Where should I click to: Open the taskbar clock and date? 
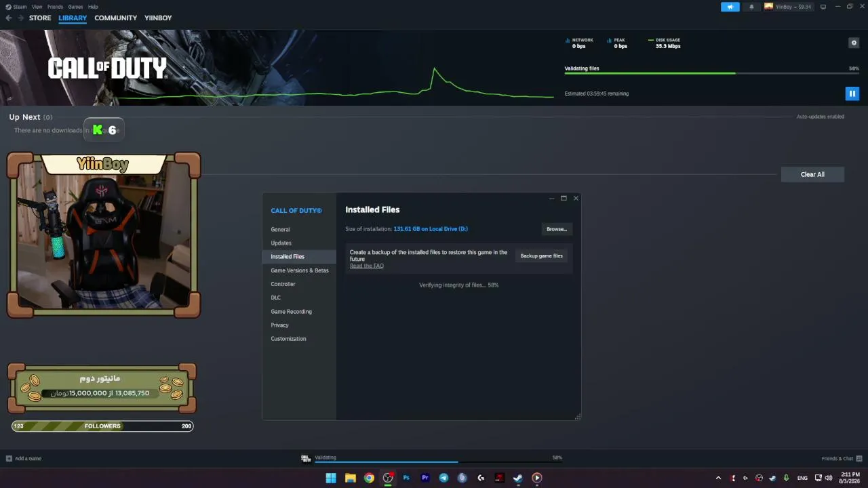pos(850,478)
